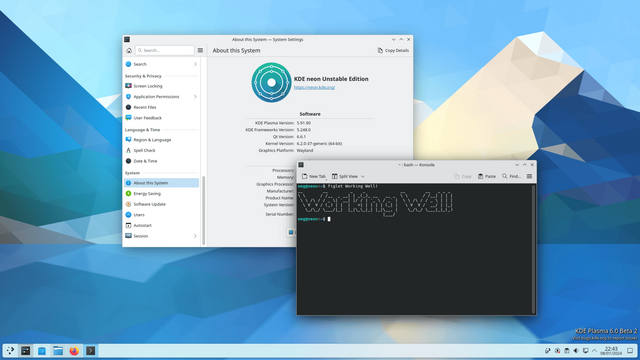Open Software Update settings

[x=161, y=204]
